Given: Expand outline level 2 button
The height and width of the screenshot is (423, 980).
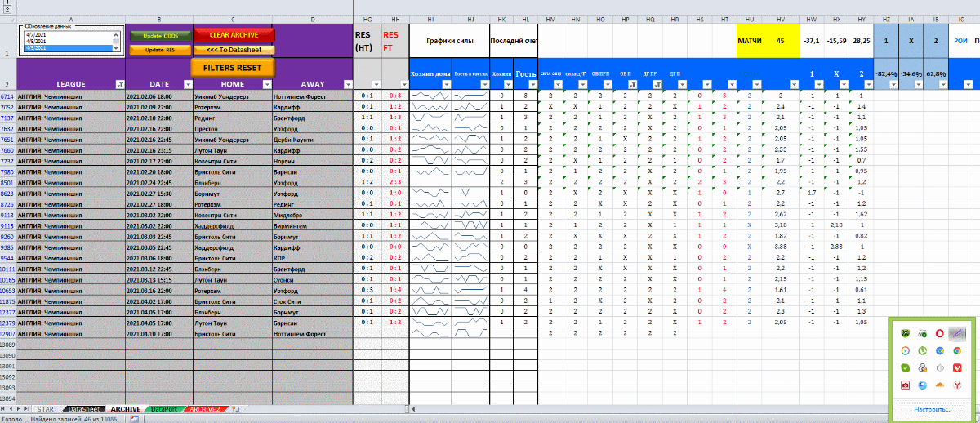Looking at the screenshot, I should [7, 10].
